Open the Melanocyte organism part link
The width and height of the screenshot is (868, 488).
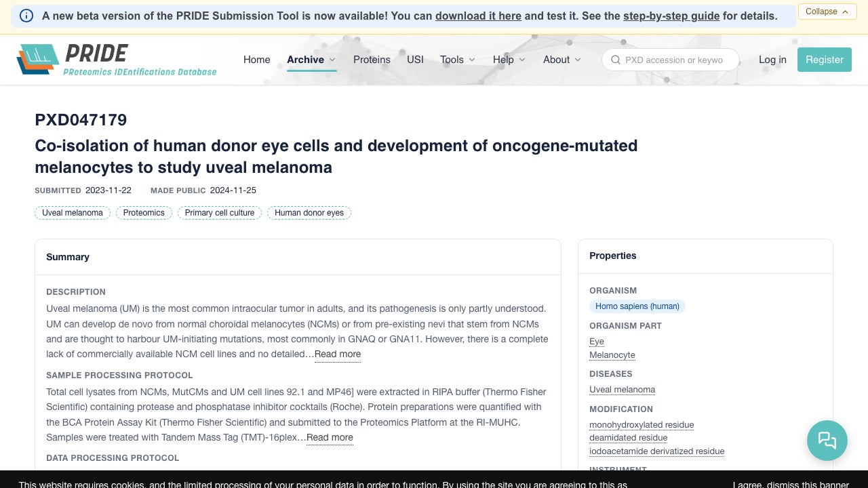pos(612,355)
